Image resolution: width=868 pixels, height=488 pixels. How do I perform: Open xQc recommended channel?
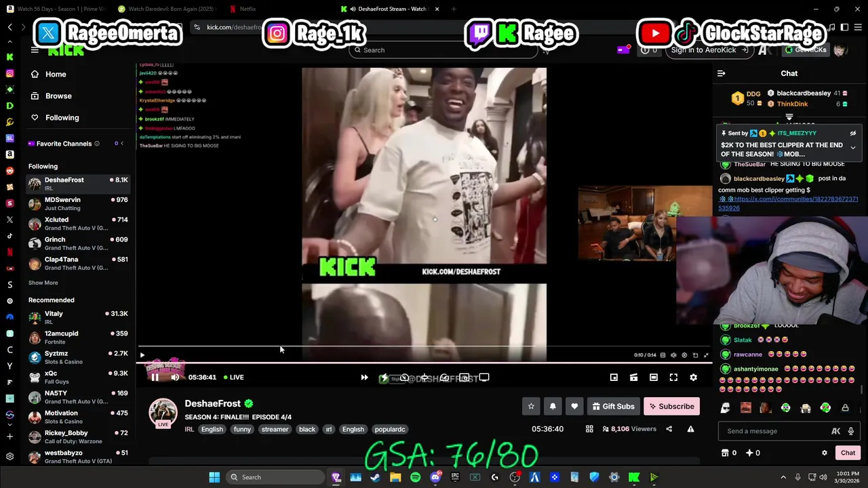coord(78,377)
